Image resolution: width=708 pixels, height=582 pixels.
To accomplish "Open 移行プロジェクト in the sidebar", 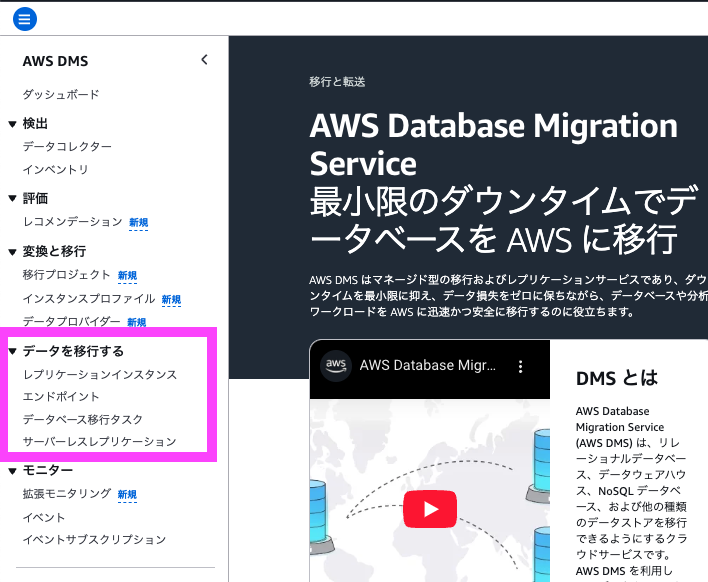I will tap(67, 275).
